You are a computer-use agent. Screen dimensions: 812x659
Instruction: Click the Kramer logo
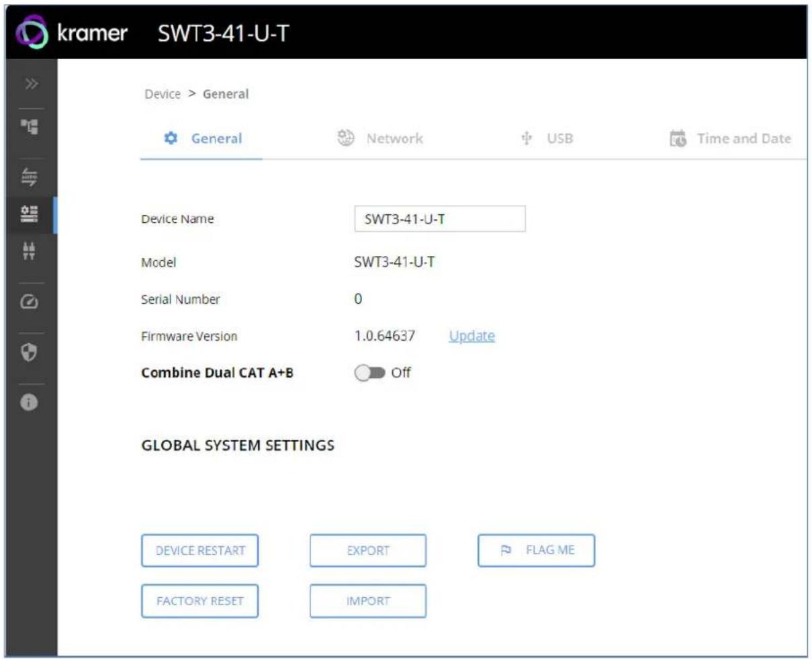tap(72, 32)
